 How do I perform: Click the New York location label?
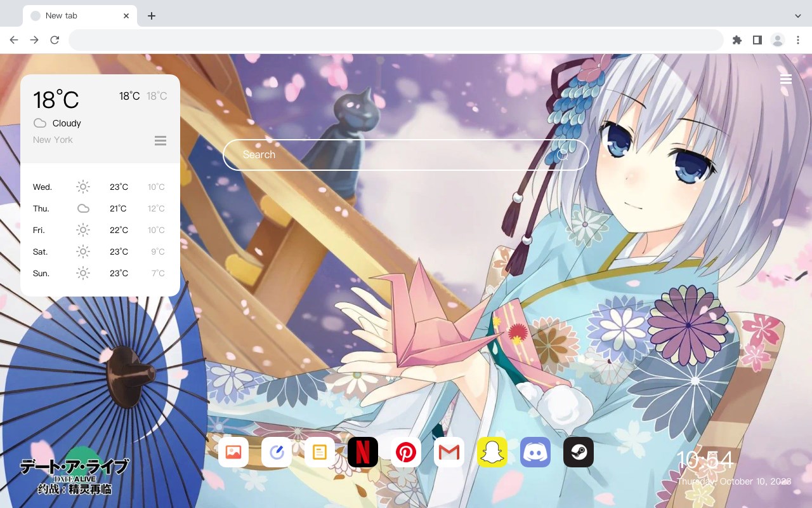[53, 140]
